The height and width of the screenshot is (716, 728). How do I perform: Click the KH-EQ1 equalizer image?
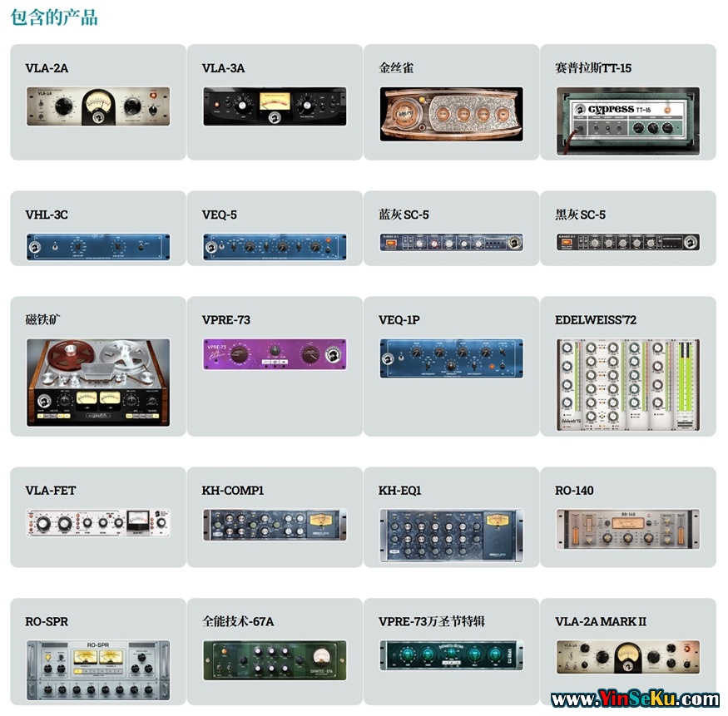[451, 531]
